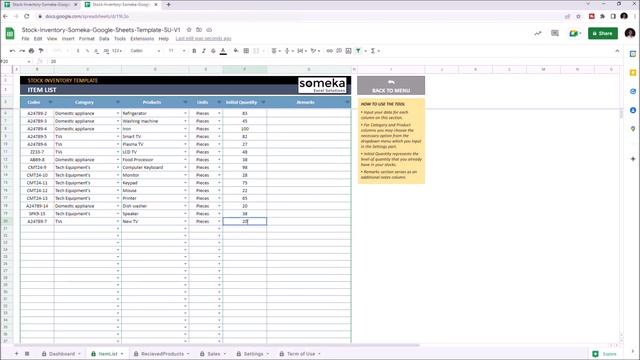The image size is (640, 360).
Task: Open the text color picker
Action: point(223,51)
